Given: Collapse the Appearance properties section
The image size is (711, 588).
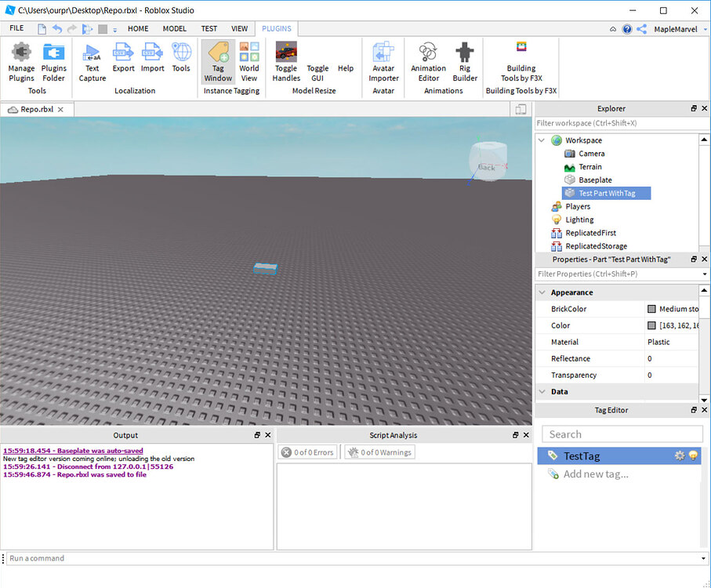Looking at the screenshot, I should (x=542, y=292).
